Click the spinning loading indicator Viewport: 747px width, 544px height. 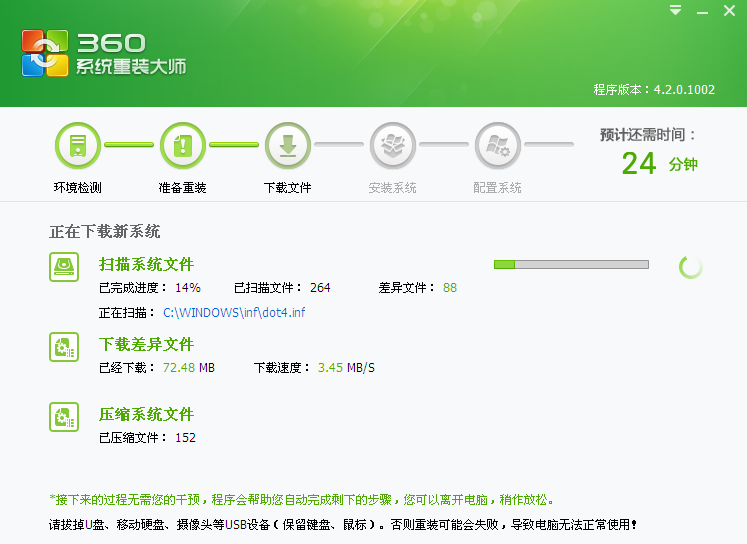(690, 266)
